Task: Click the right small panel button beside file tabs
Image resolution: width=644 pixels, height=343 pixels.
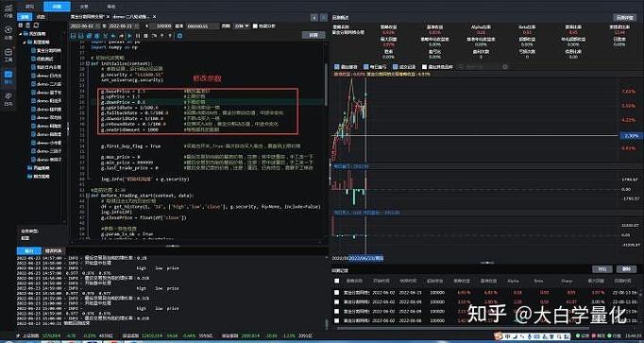Action: [x=324, y=18]
